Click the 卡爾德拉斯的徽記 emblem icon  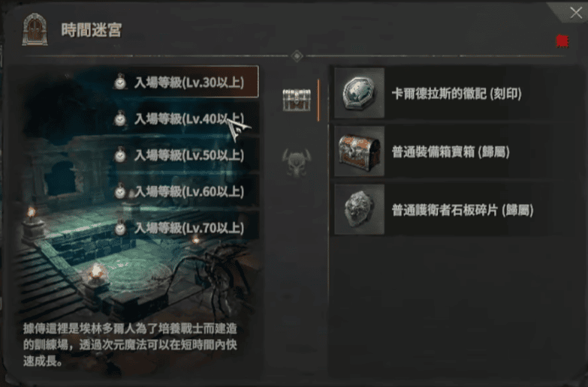(x=359, y=93)
